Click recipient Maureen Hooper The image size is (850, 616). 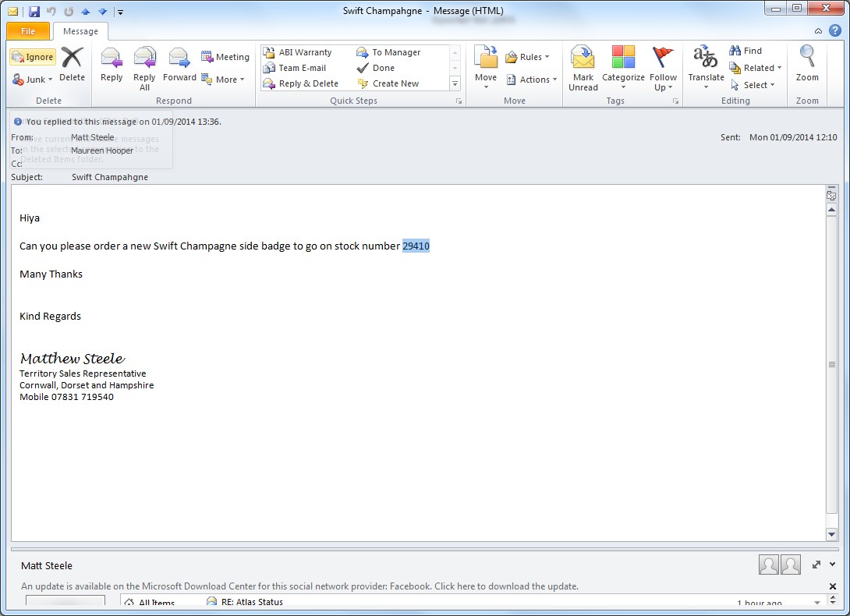(102, 150)
